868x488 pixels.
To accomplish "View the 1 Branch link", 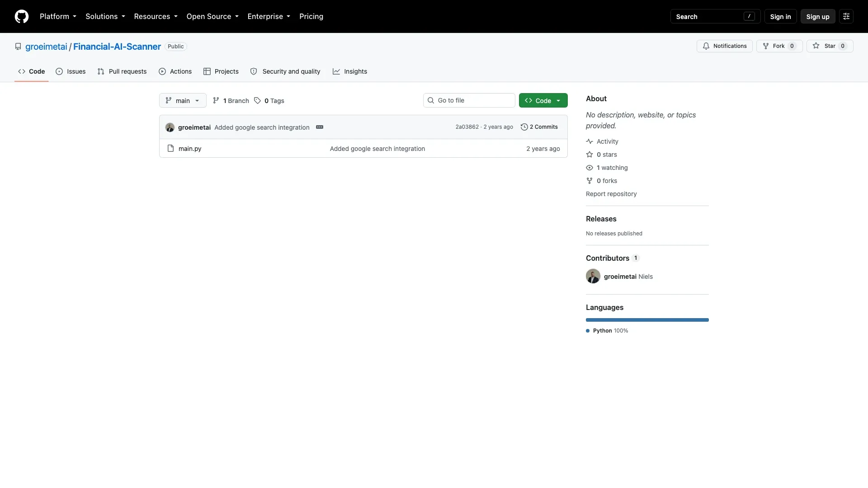I will coord(231,100).
